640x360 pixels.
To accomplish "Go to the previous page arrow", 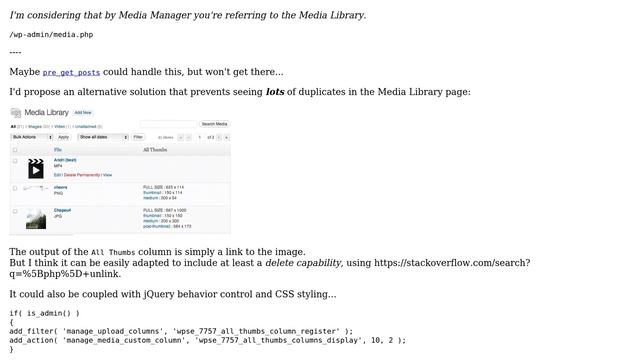I will [x=189, y=138].
